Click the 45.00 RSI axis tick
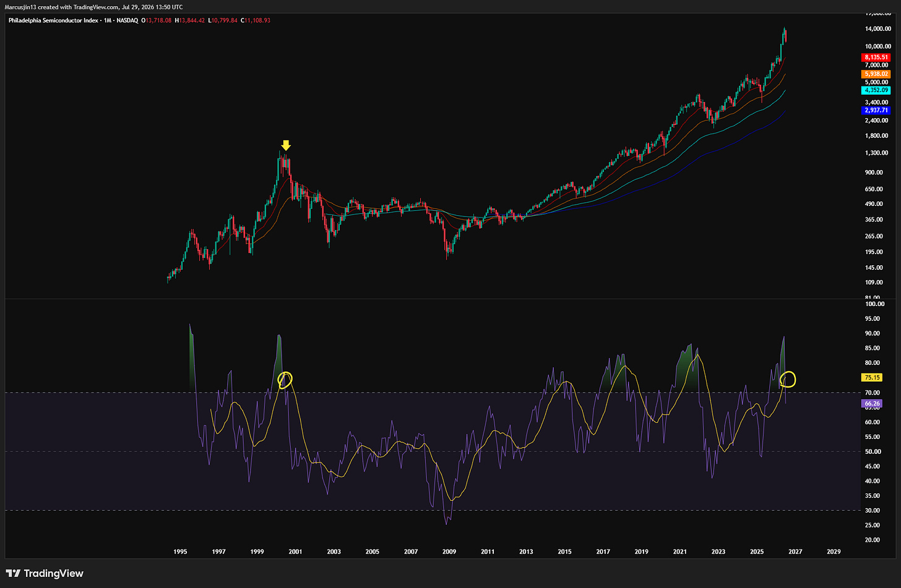901x588 pixels. click(x=873, y=466)
